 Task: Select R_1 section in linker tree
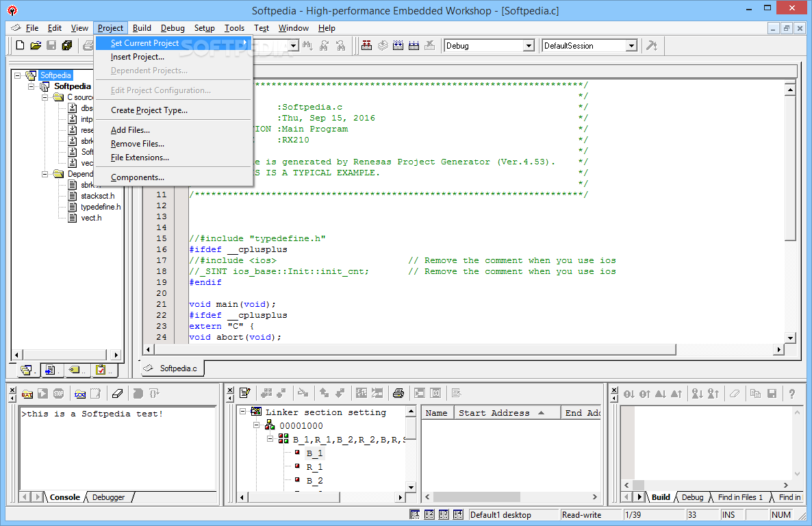(x=314, y=467)
